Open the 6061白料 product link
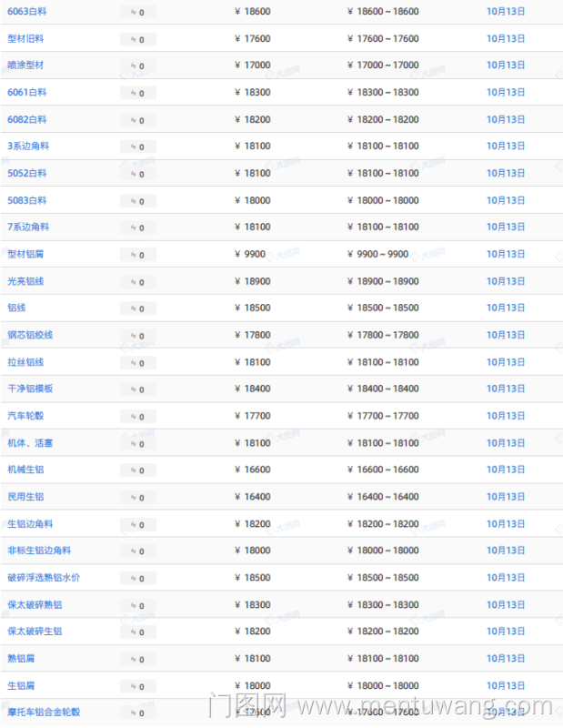563x728 pixels. coord(27,93)
